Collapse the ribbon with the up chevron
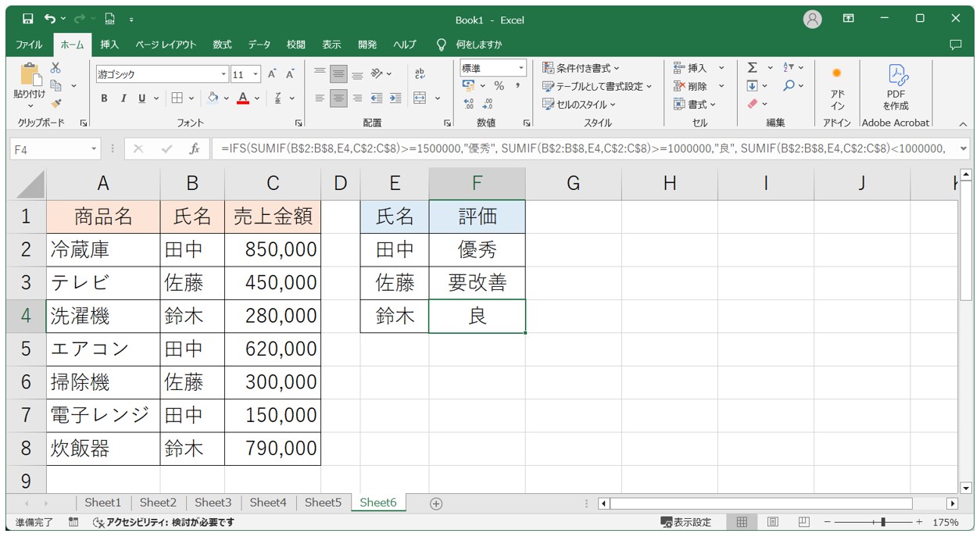This screenshot has height=537, width=980. 963,124
